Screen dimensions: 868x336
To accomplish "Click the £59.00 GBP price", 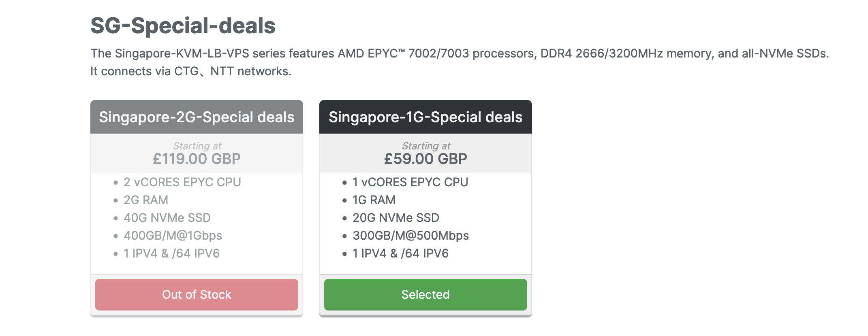I will tap(425, 159).
